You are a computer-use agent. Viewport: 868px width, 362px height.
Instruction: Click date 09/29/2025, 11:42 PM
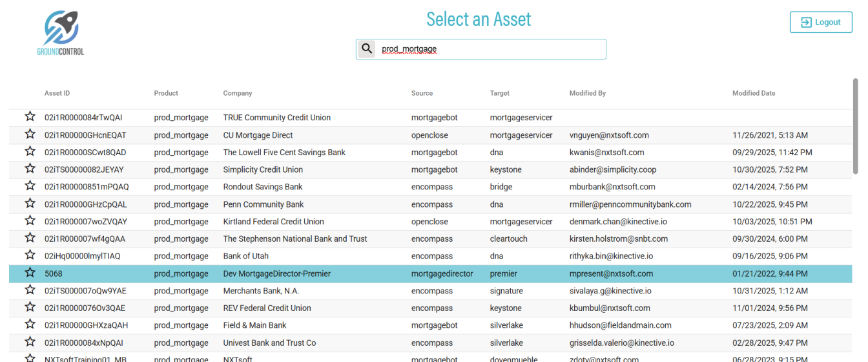click(772, 153)
